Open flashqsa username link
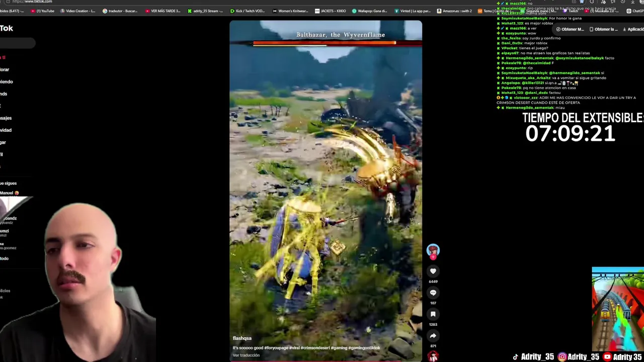Image resolution: width=644 pixels, height=362 pixels. coord(242,338)
